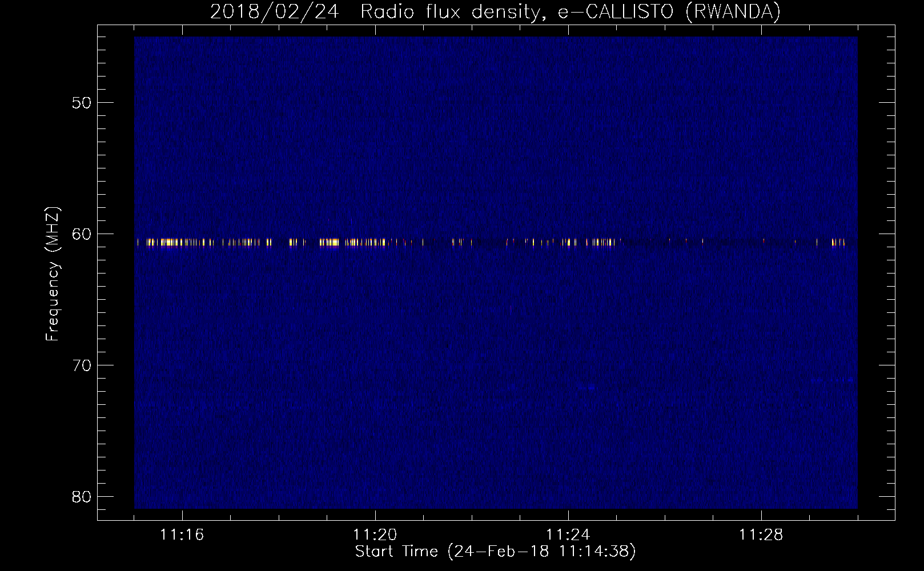This screenshot has width=924, height=571.
Task: Click the 11:24 time tick label
Action: [x=568, y=535]
